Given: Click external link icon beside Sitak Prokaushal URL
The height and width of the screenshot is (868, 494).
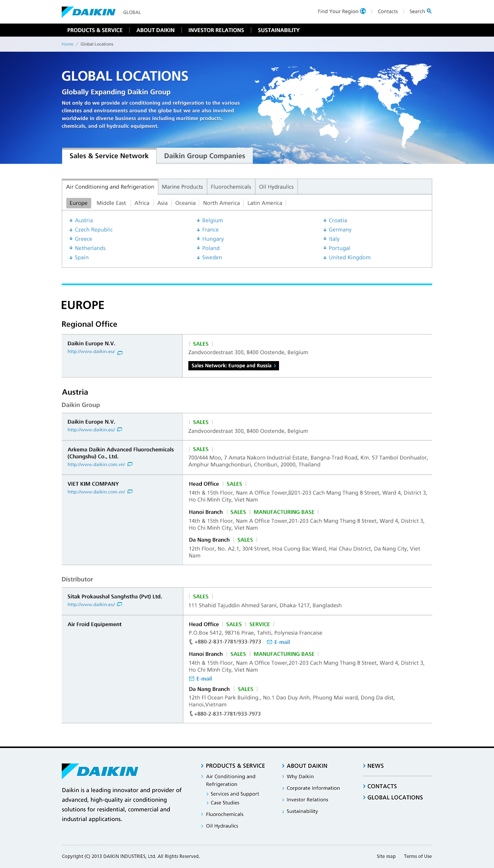Looking at the screenshot, I should pyautogui.click(x=120, y=604).
